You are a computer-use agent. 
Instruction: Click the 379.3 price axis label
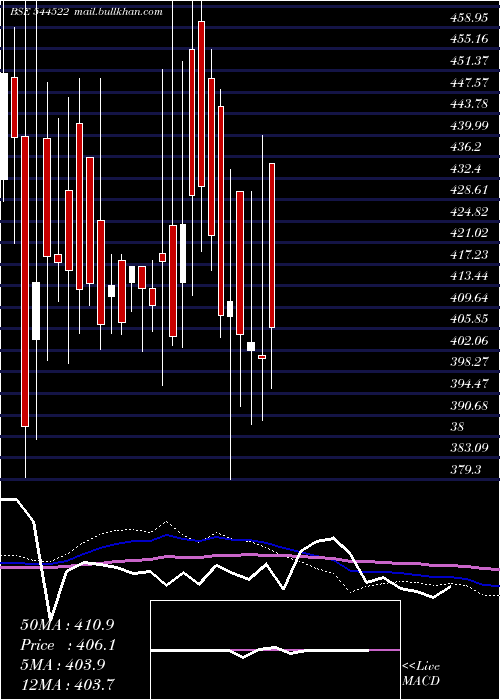pyautogui.click(x=466, y=469)
